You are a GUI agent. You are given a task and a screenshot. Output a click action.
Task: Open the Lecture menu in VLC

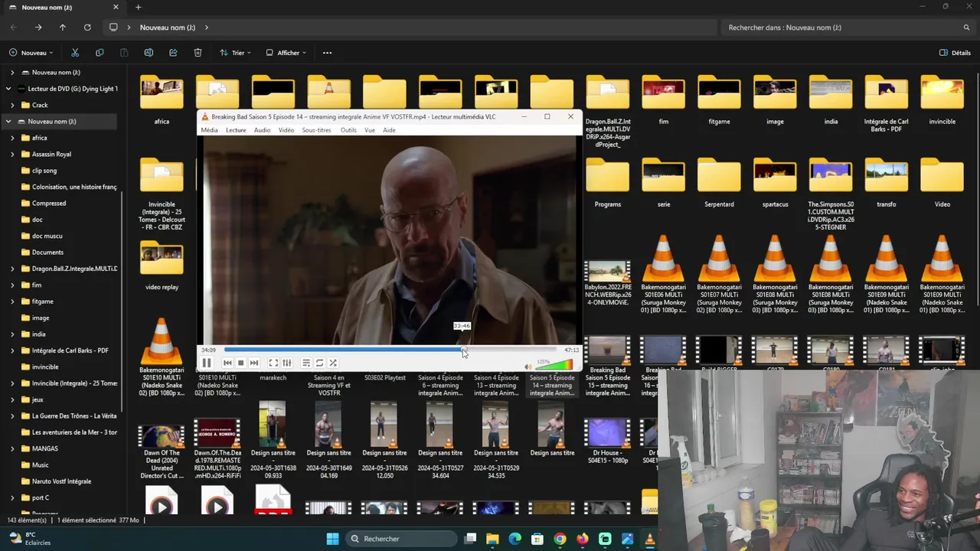pos(236,130)
